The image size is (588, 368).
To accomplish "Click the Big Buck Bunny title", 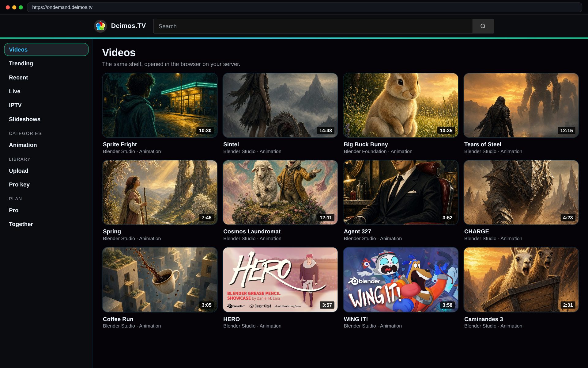I will [x=366, y=144].
